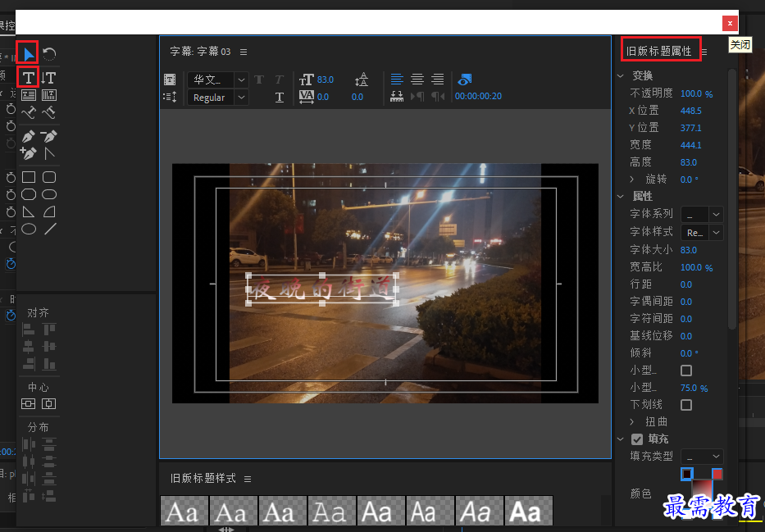Select the horizontal Type tool
The height and width of the screenshot is (532, 765).
[29, 77]
